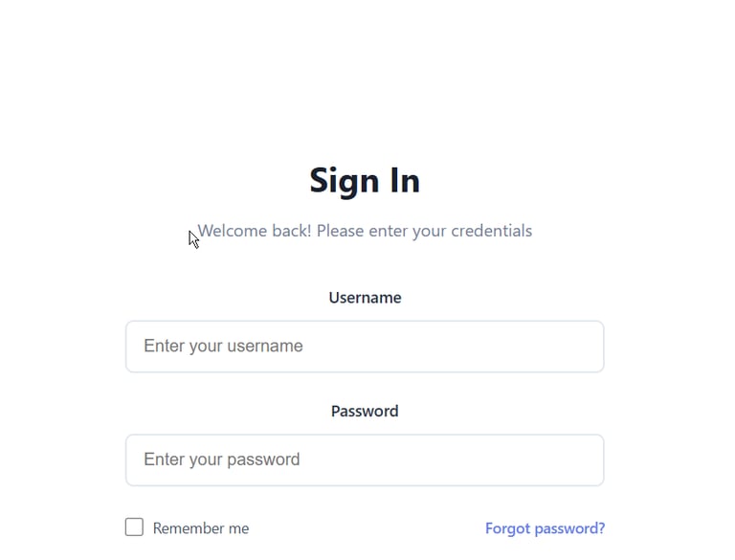Click the Sign In heading
Image resolution: width=735 pixels, height=560 pixels.
(365, 181)
